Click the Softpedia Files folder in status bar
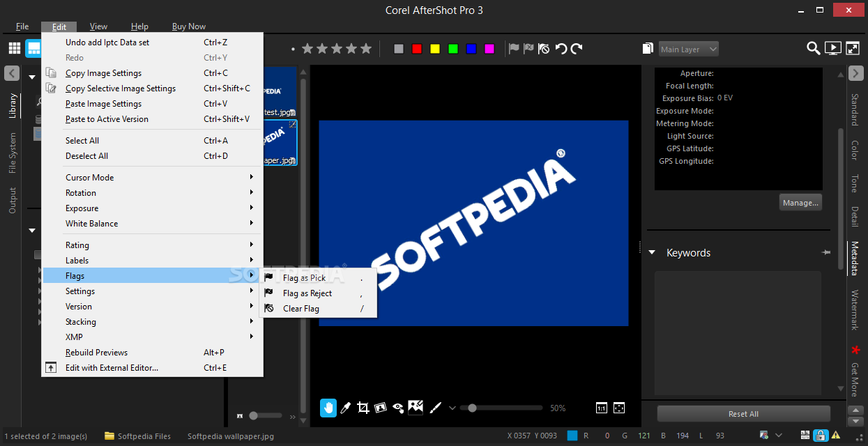868x446 pixels. tap(137, 436)
